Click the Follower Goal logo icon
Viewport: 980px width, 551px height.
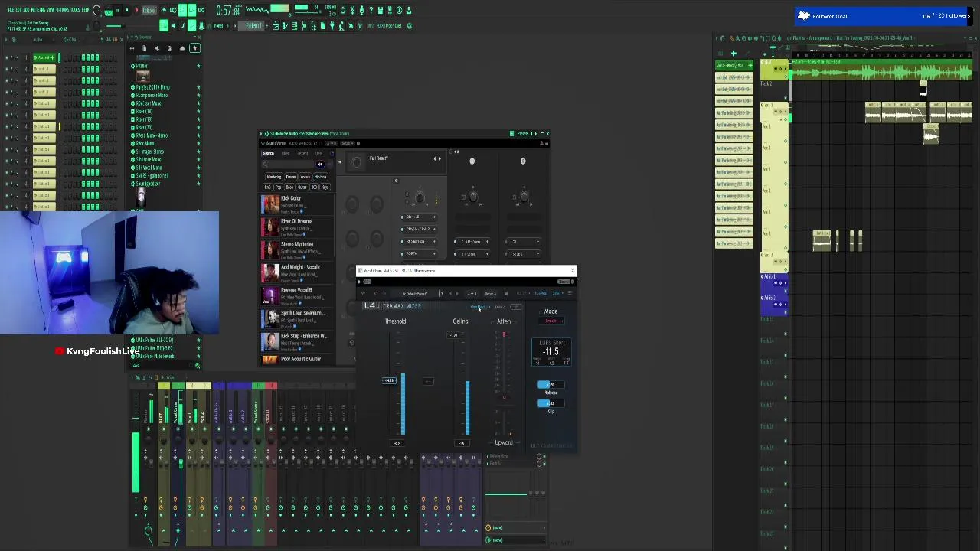804,15
